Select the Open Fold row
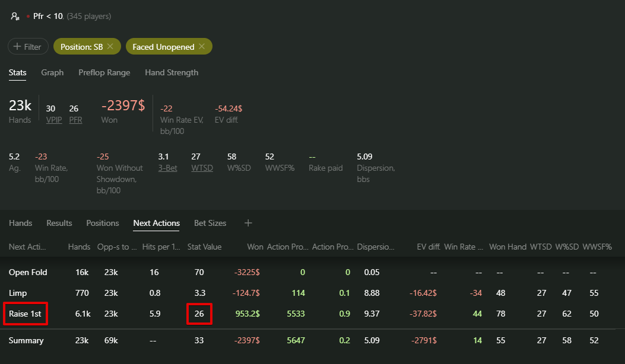The image size is (625, 364). click(x=28, y=272)
